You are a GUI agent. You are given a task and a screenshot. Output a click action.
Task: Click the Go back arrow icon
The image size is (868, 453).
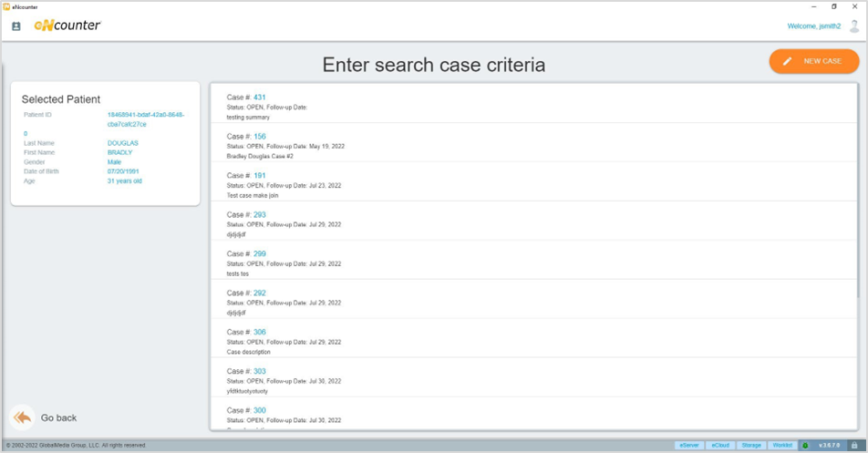pyautogui.click(x=22, y=417)
